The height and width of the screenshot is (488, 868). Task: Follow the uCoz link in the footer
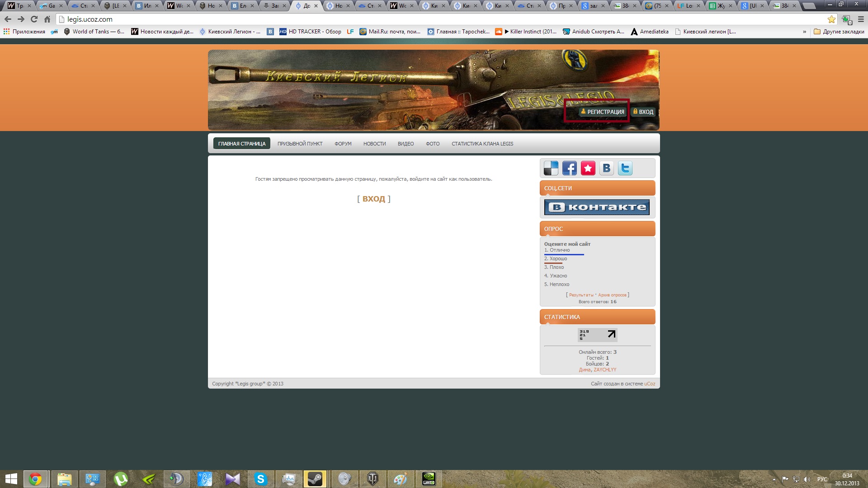(x=650, y=384)
